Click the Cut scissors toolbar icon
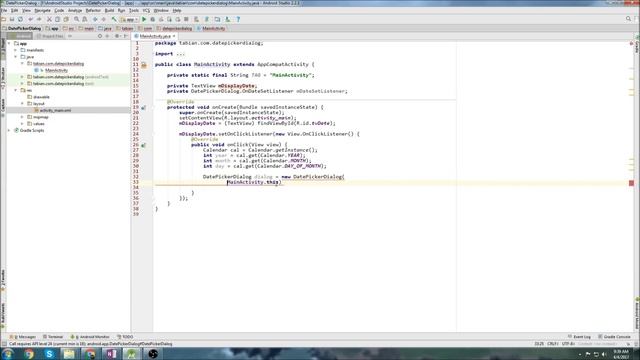 tap(49, 19)
